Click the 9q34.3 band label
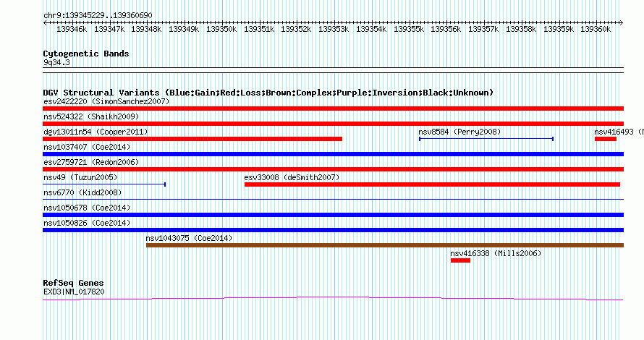 click(x=56, y=63)
